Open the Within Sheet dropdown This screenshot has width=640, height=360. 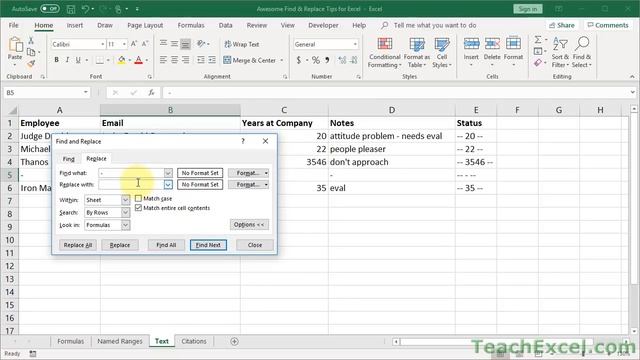(x=125, y=200)
